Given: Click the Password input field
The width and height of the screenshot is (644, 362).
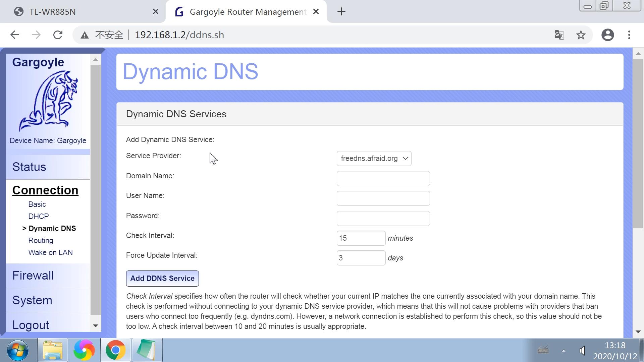Looking at the screenshot, I should 383,218.
